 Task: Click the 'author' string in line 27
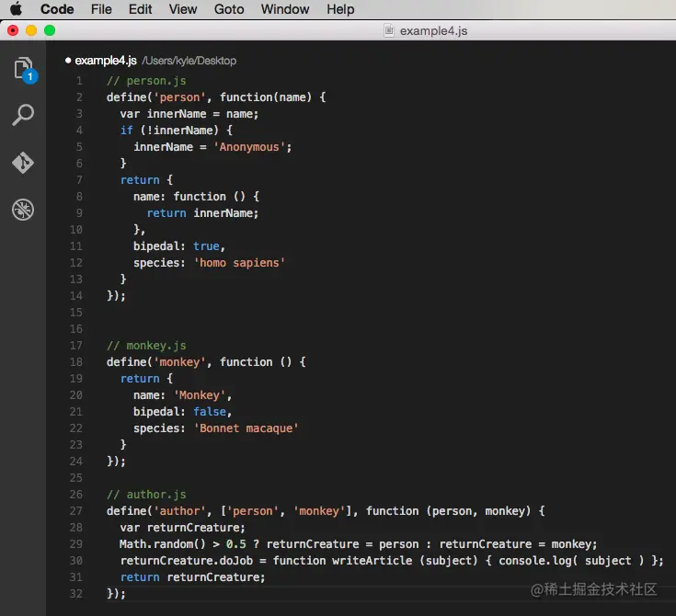click(179, 511)
